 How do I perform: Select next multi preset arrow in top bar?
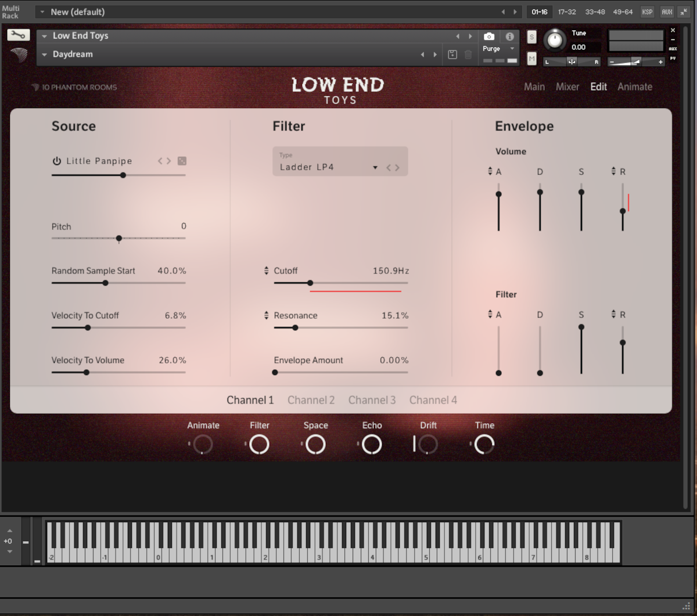[515, 12]
